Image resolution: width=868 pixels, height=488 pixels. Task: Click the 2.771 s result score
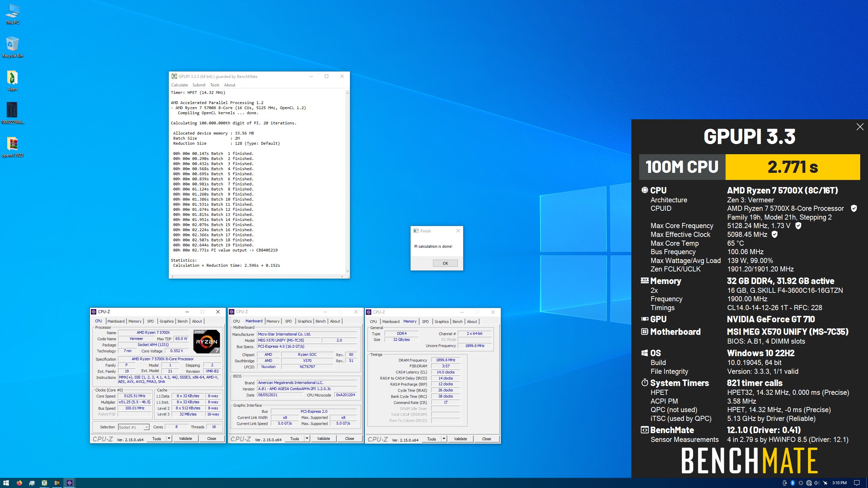[793, 167]
